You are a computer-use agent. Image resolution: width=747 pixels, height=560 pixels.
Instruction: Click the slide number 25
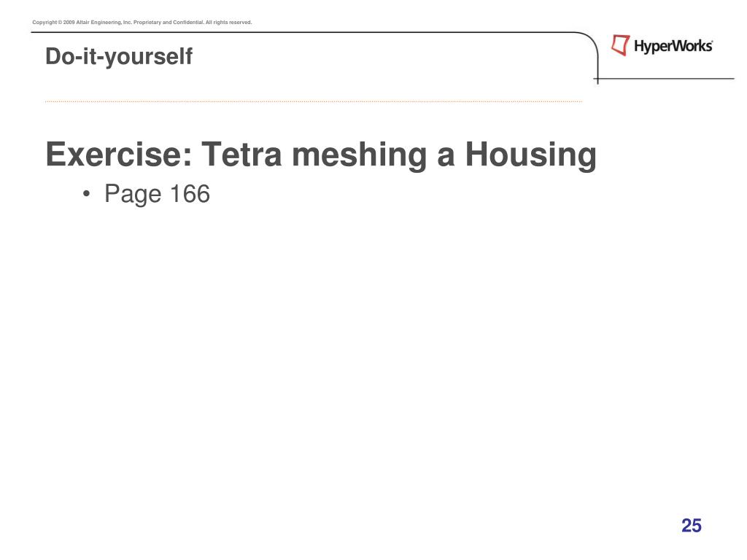coord(692,526)
